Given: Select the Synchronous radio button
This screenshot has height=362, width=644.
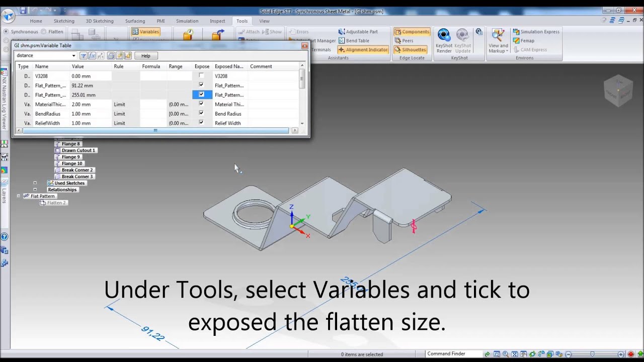Looking at the screenshot, I should coord(6,32).
